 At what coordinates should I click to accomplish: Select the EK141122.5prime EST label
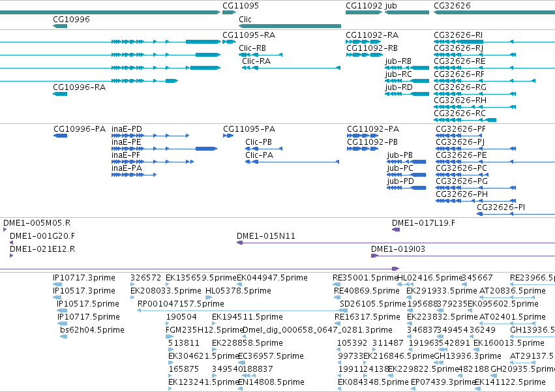pos(510,383)
